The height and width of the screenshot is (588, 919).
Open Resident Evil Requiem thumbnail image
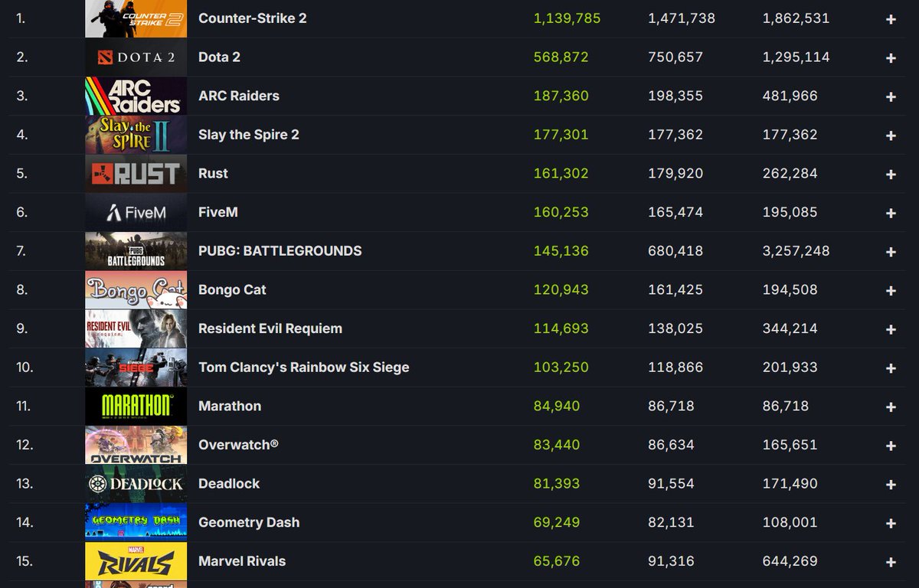click(136, 328)
